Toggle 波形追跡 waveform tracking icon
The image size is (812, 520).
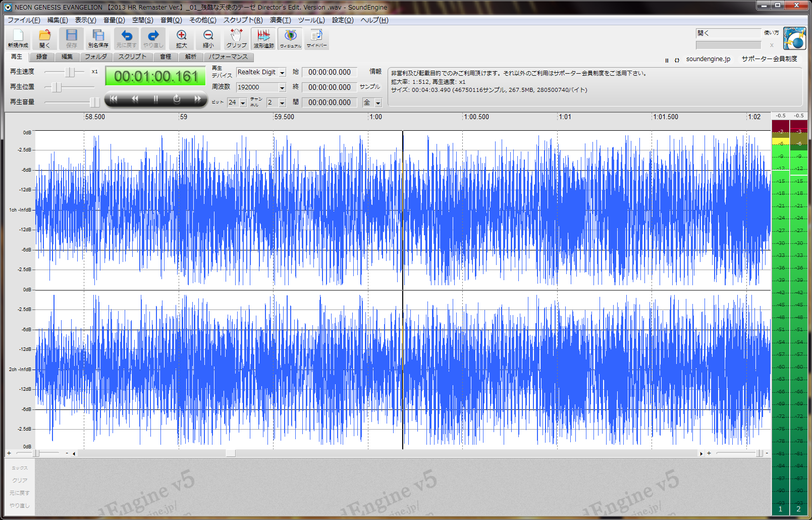263,38
